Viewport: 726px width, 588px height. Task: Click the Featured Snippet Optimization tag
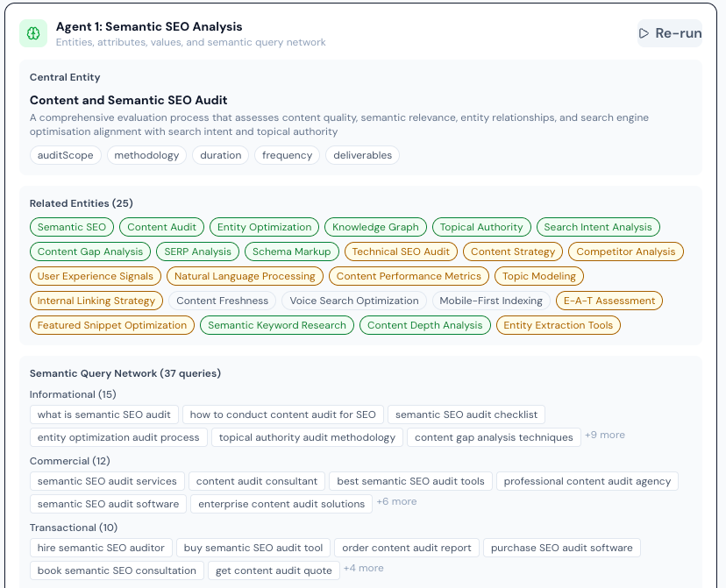coord(112,325)
